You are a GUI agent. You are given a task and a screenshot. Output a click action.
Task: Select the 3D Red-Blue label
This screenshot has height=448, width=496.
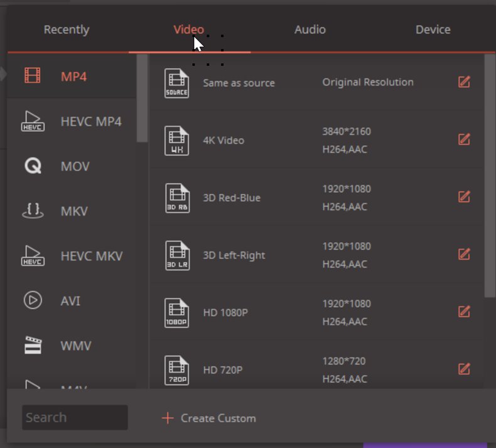pyautogui.click(x=232, y=198)
